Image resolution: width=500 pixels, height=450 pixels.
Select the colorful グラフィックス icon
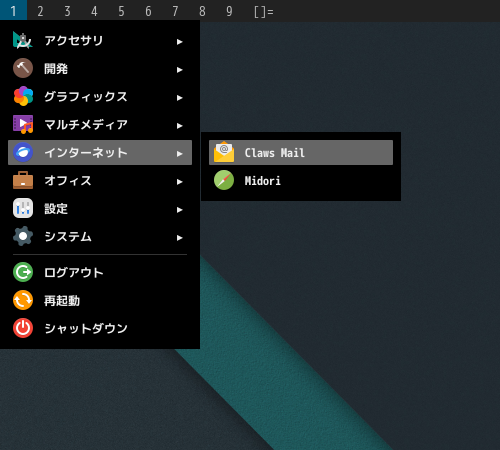point(23,96)
